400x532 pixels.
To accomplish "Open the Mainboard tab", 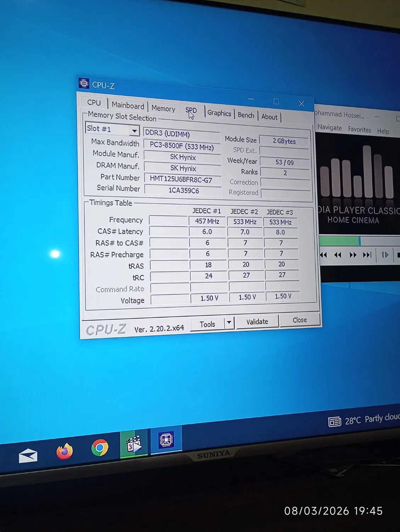I will coord(128,105).
